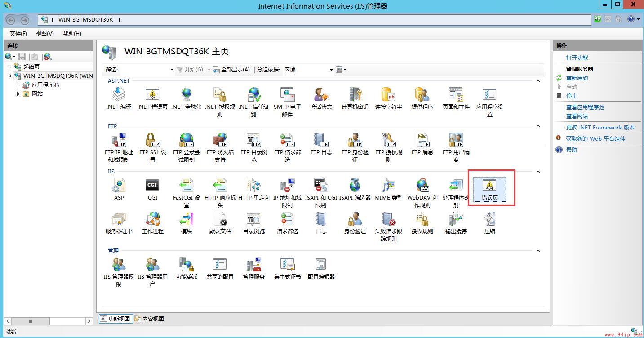Open 服务器证书 feature
This screenshot has height=338, width=644.
point(119,223)
